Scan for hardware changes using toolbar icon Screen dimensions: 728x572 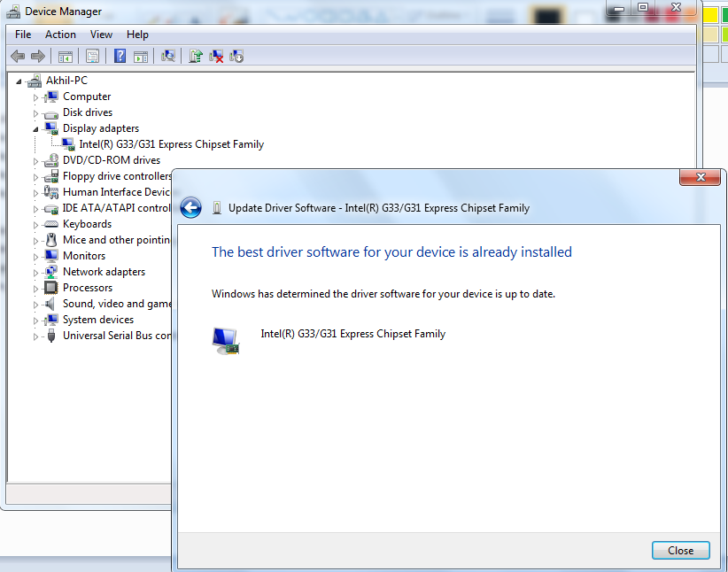(168, 56)
